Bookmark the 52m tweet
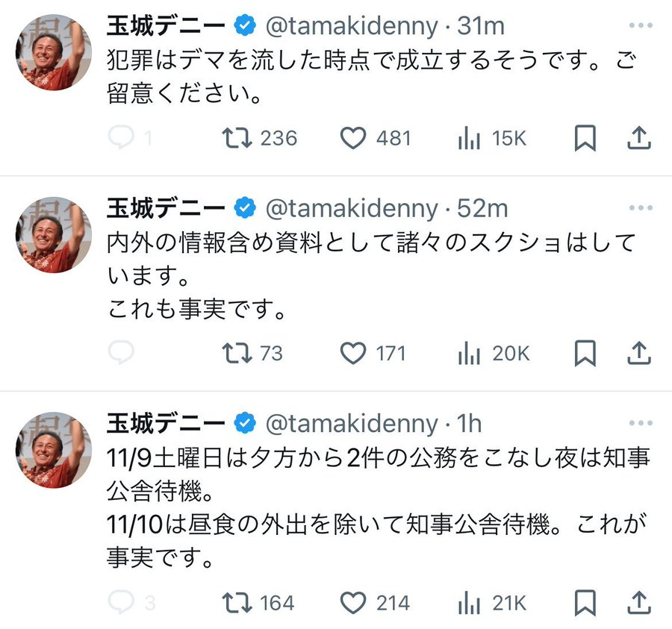672x629 pixels. pyautogui.click(x=585, y=353)
